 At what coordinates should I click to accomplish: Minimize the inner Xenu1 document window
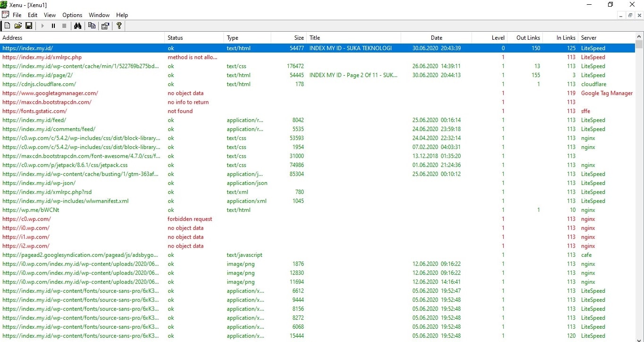coord(621,15)
